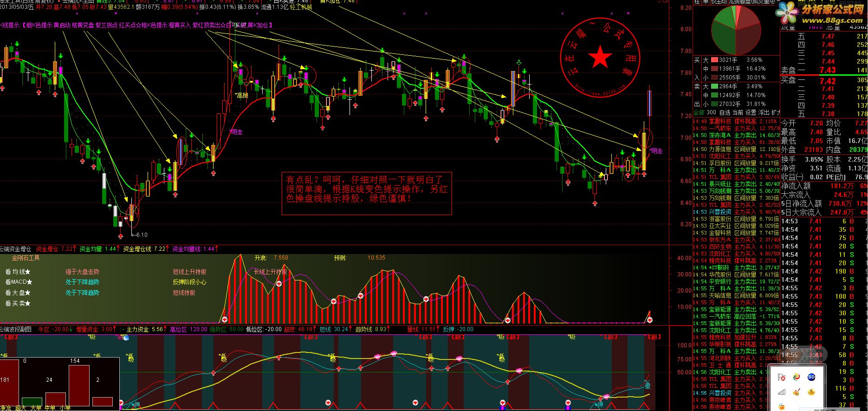Click the 净流入额 181.2万 row
This screenshot has height=411, width=868.
point(824,186)
